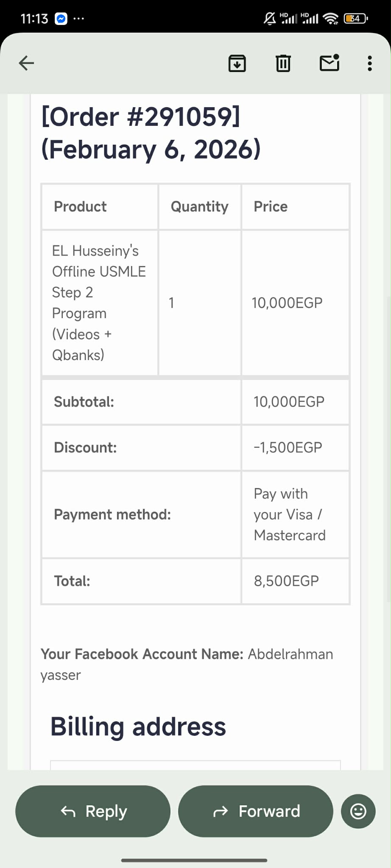Tap the battery indicator in status bar

(355, 19)
